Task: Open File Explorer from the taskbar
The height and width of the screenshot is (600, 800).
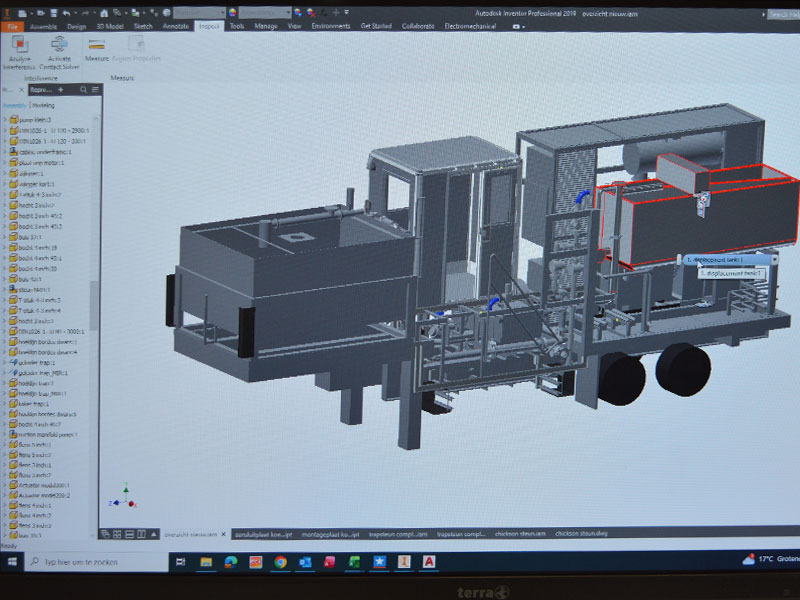Action: [x=206, y=562]
